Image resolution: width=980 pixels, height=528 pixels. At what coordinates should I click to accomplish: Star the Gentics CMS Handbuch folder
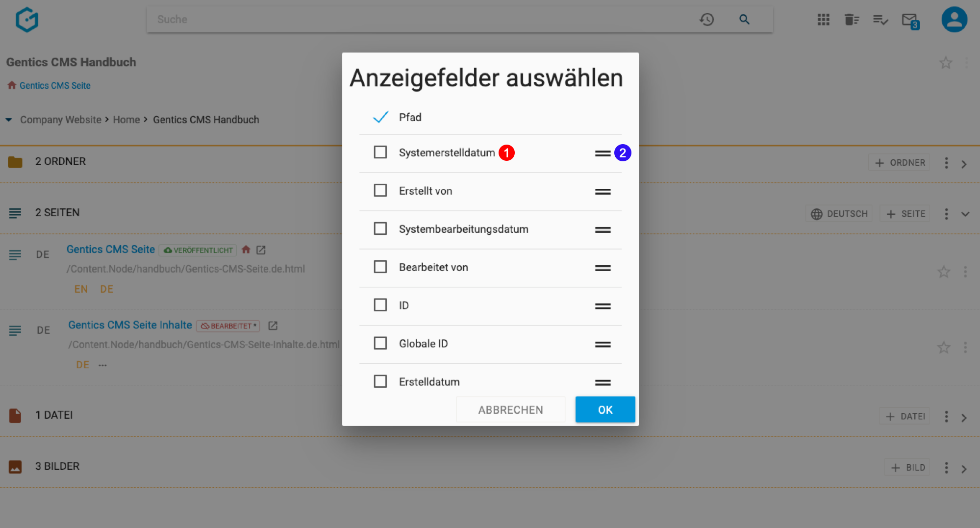946,63
